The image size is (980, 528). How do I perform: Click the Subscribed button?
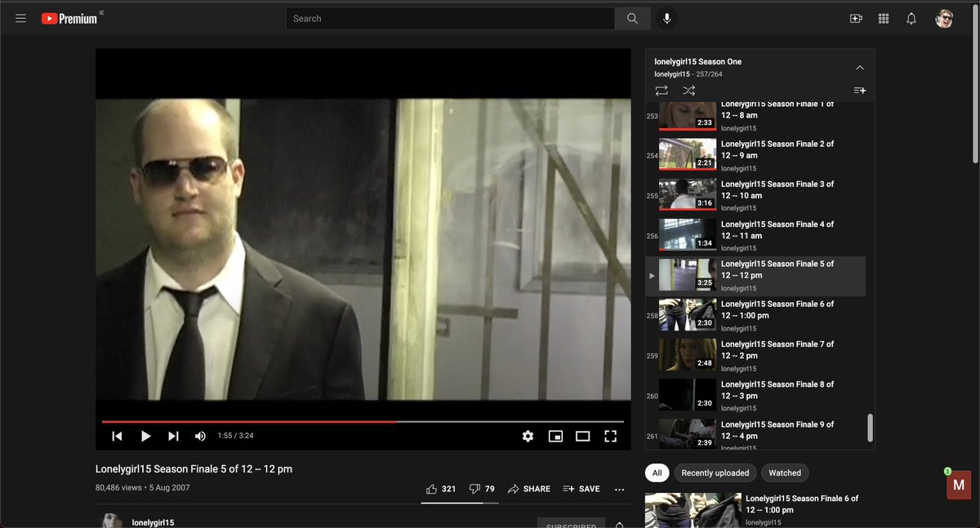point(571,524)
